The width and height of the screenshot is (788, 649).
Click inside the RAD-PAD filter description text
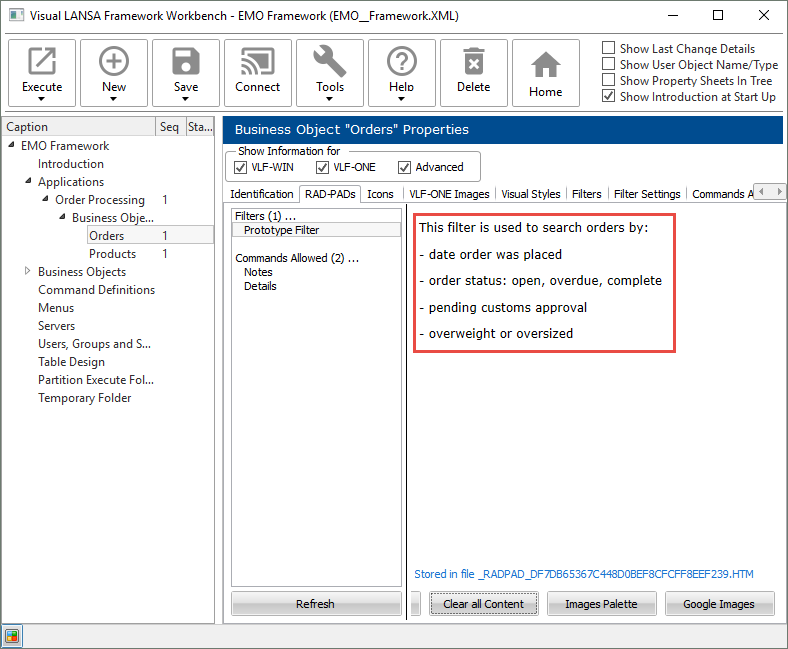[x=544, y=283]
